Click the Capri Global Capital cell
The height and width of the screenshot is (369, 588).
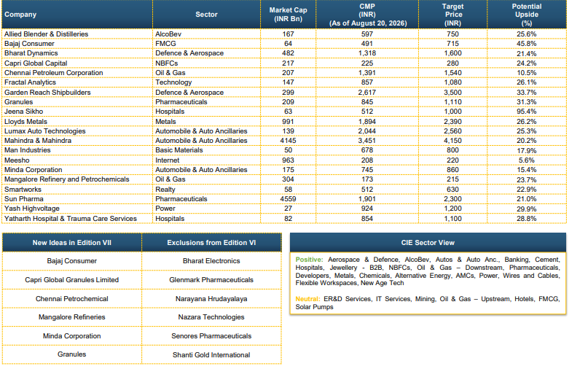pyautogui.click(x=36, y=63)
